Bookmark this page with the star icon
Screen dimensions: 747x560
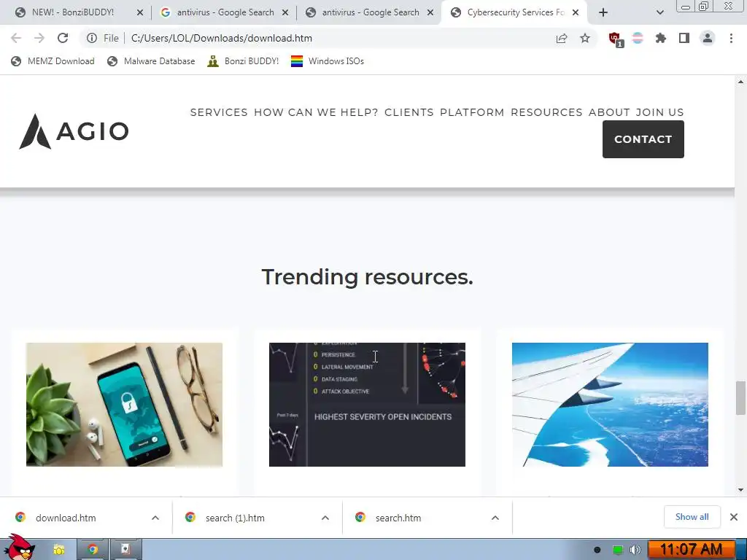tap(585, 38)
